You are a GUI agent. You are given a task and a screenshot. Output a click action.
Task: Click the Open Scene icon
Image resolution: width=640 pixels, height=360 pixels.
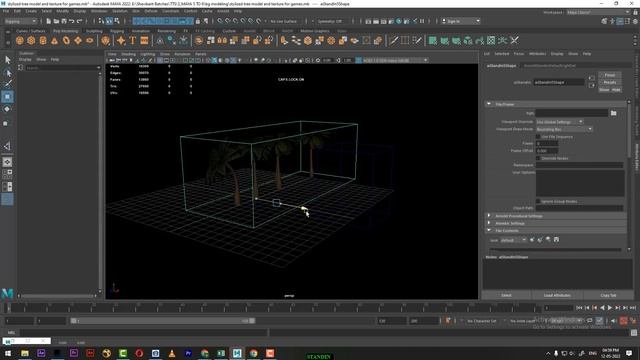coord(56,21)
